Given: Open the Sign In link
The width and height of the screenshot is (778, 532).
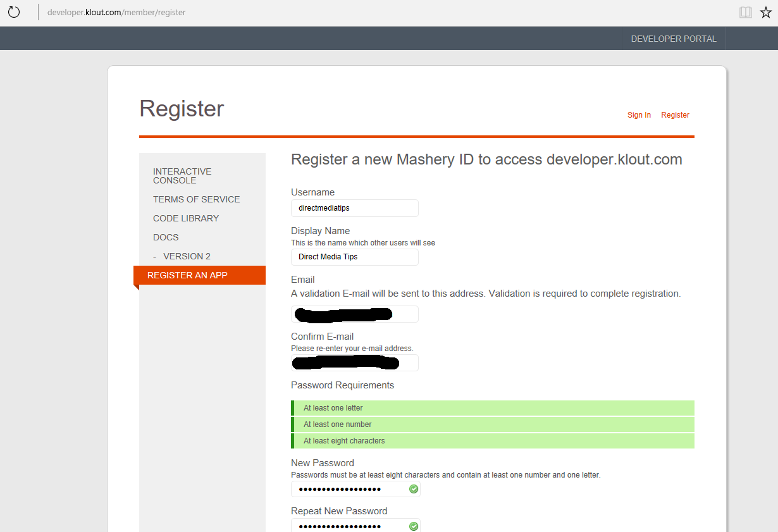Looking at the screenshot, I should pos(639,114).
